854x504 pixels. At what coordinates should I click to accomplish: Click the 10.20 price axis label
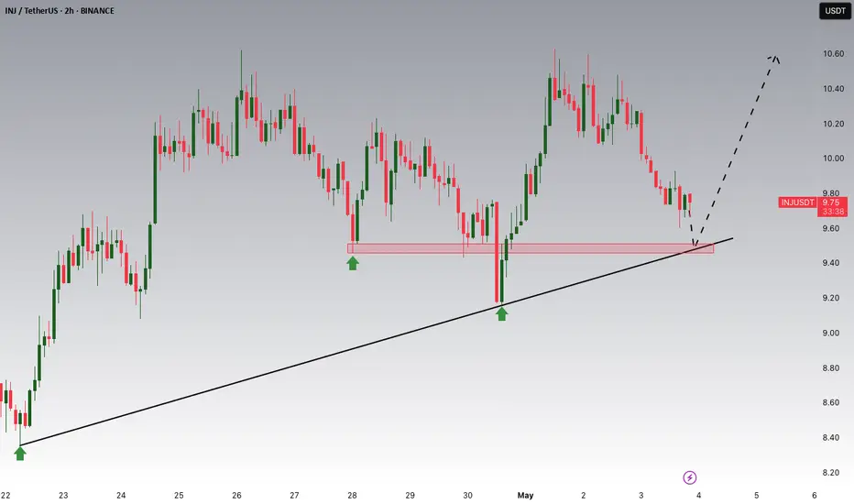(833, 124)
